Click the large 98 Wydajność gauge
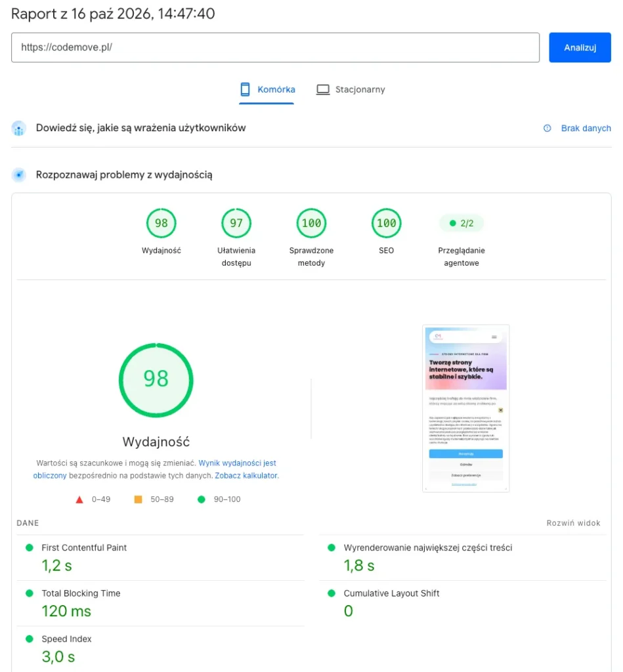Viewport: 623px width, 672px height. tap(156, 380)
